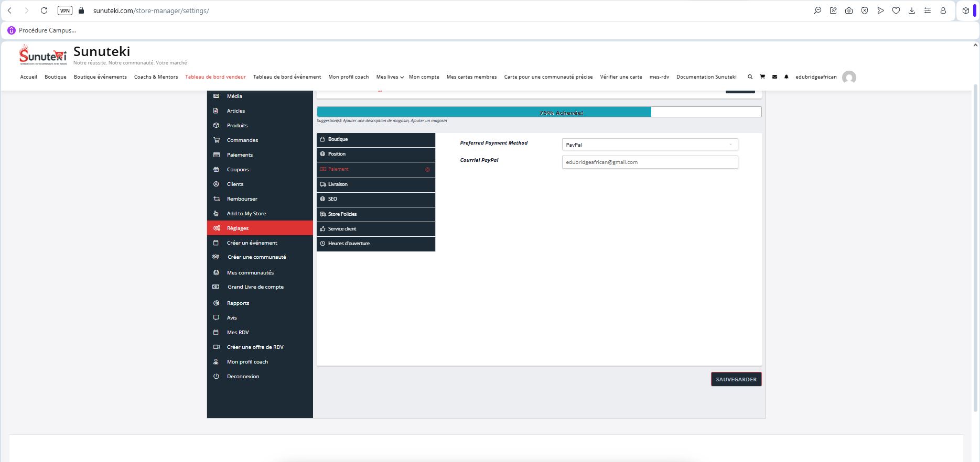The image size is (980, 462).
Task: Expand the Mes lives menu
Action: tap(390, 77)
